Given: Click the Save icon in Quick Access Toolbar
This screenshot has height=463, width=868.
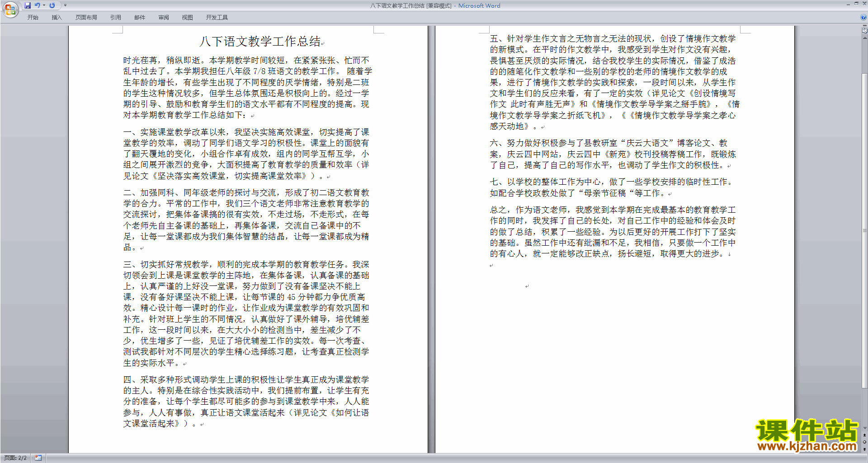Looking at the screenshot, I should click(x=28, y=5).
